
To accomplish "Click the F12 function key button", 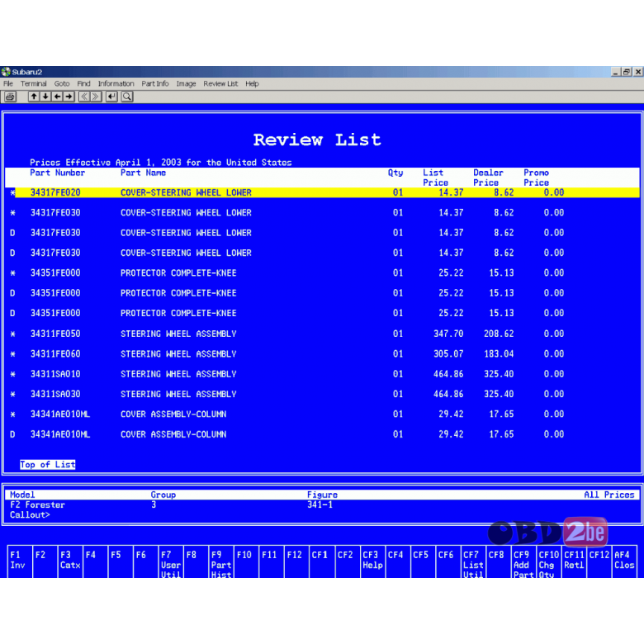I will [x=297, y=561].
